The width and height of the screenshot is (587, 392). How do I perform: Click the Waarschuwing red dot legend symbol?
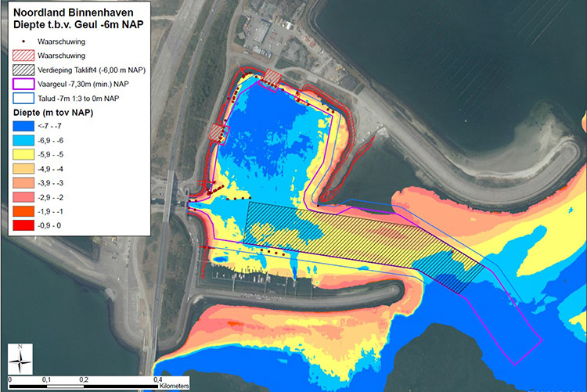click(23, 41)
